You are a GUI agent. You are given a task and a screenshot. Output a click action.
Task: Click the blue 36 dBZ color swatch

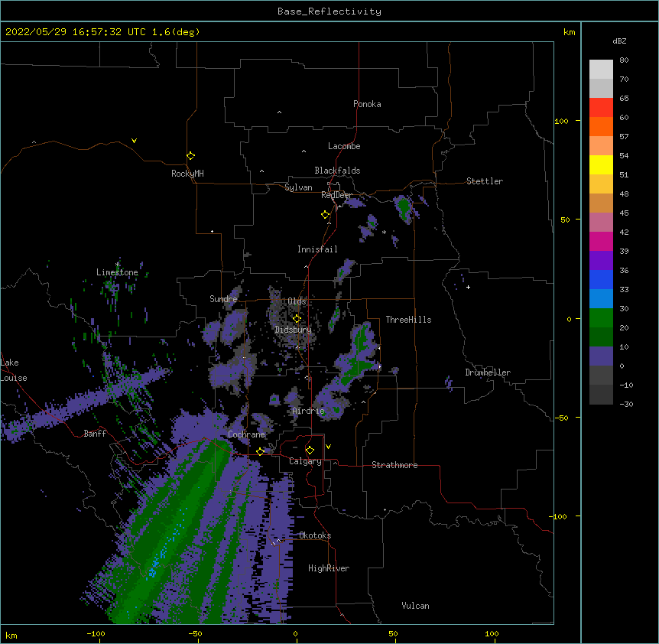coord(601,279)
